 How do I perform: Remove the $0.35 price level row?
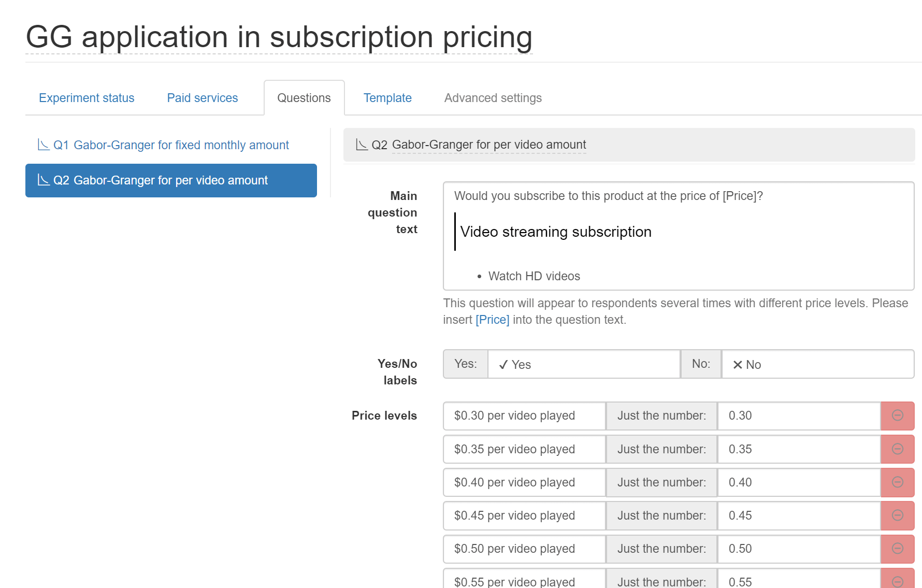tap(898, 449)
